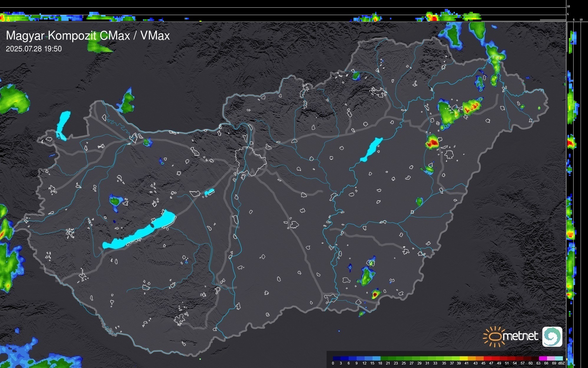Click the large white outline right of Lake Tisza
This screenshot has height=368, width=588.
[x=449, y=154]
